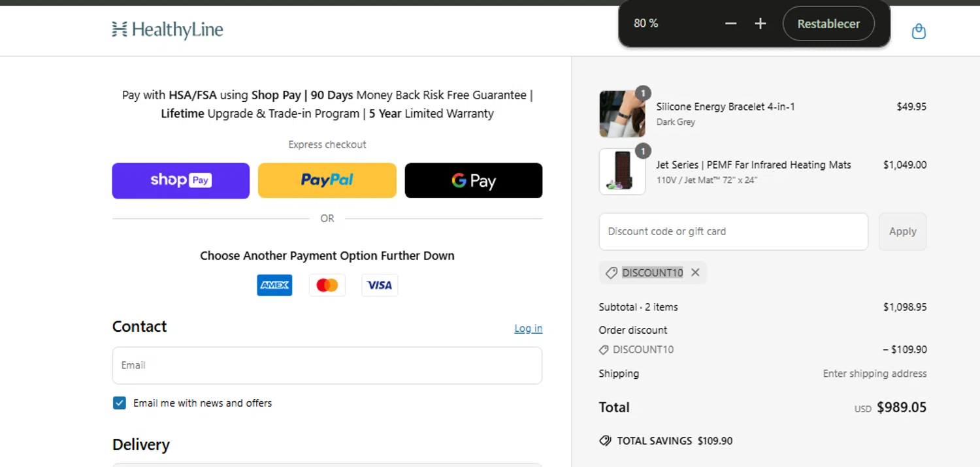The image size is (980, 467).
Task: Uncheck Email me with news and offers
Action: click(119, 403)
